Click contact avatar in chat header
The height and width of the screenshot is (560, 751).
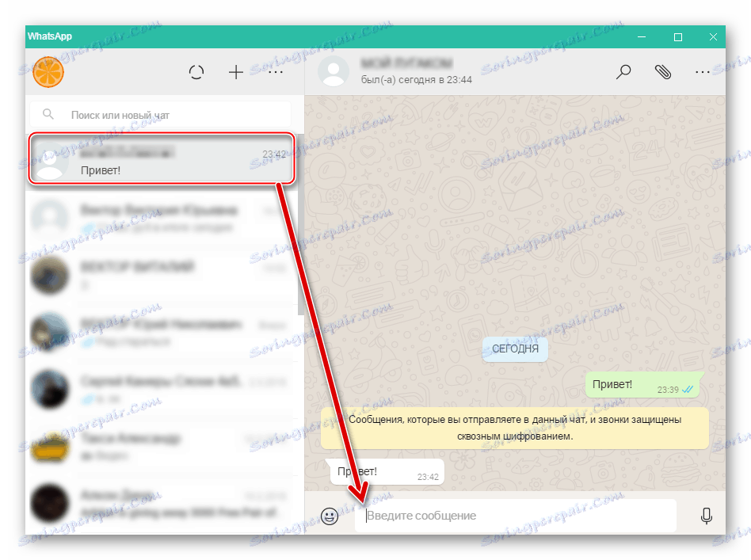334,71
